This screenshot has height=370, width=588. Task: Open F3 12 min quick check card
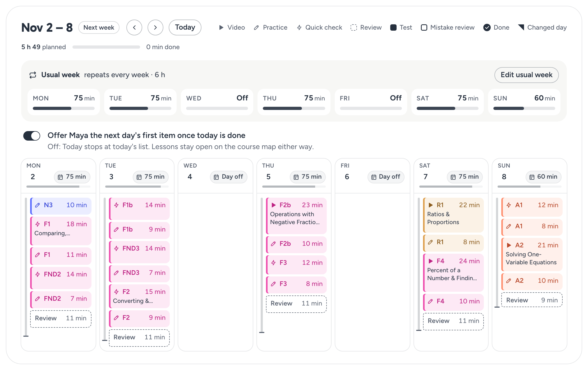coord(296,265)
